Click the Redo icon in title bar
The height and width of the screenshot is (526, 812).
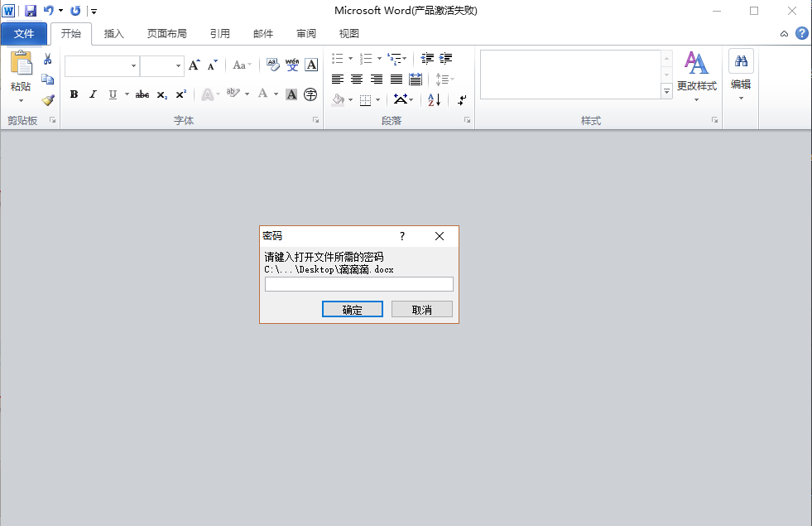tap(75, 11)
